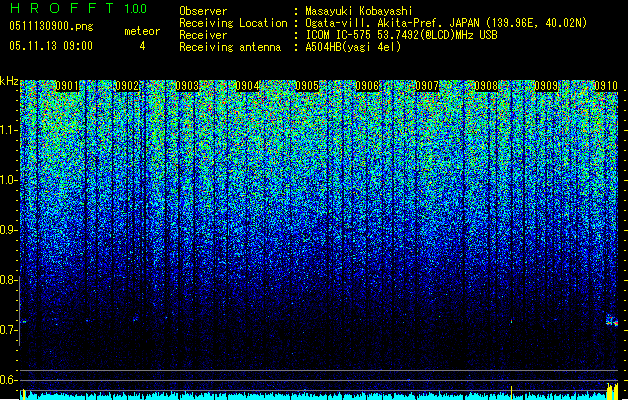The height and width of the screenshot is (400, 629).
Task: Click the HROFFT 1.0.0 title text
Action: pyautogui.click(x=78, y=8)
